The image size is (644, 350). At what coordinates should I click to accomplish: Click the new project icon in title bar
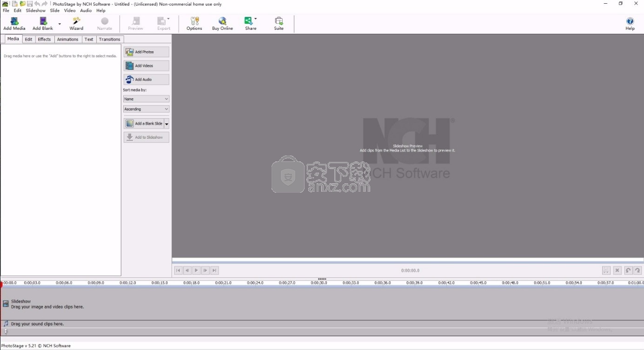pos(15,4)
